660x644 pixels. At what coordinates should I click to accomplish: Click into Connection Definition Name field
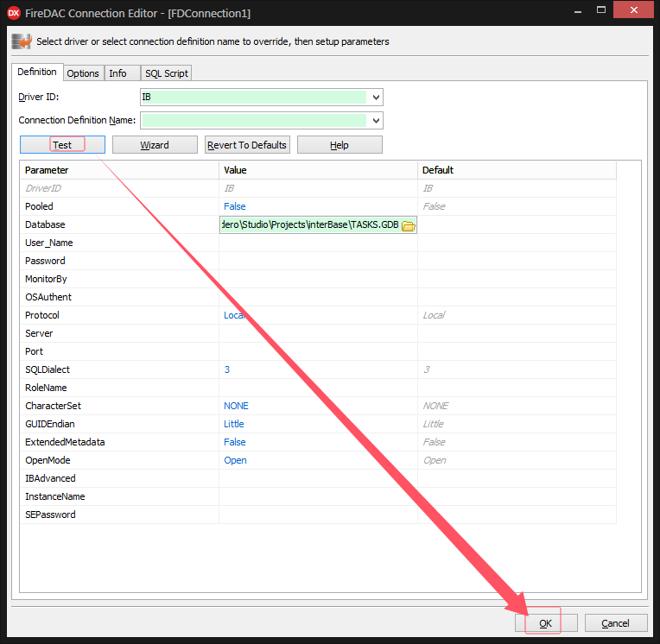click(262, 121)
